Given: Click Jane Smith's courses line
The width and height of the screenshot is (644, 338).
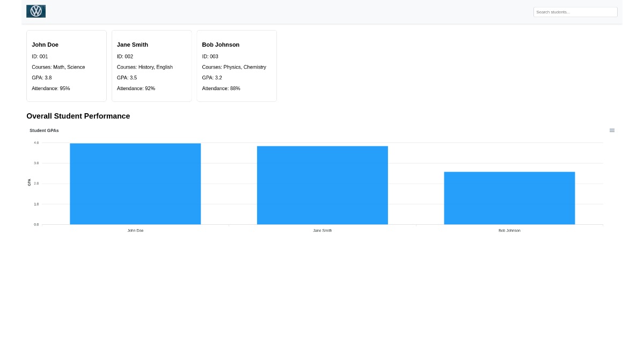Looking at the screenshot, I should (145, 67).
